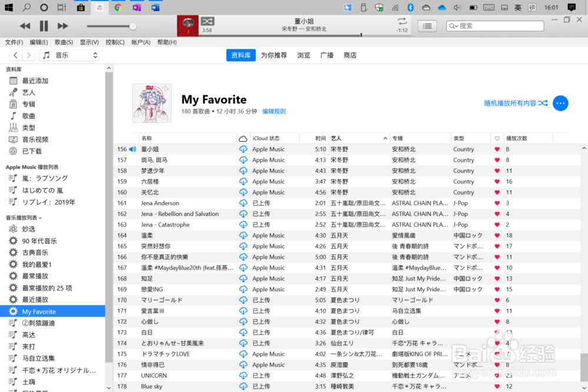Toggle the love heart for 戀愛ING
The width and height of the screenshot is (588, 392).
click(x=497, y=289)
